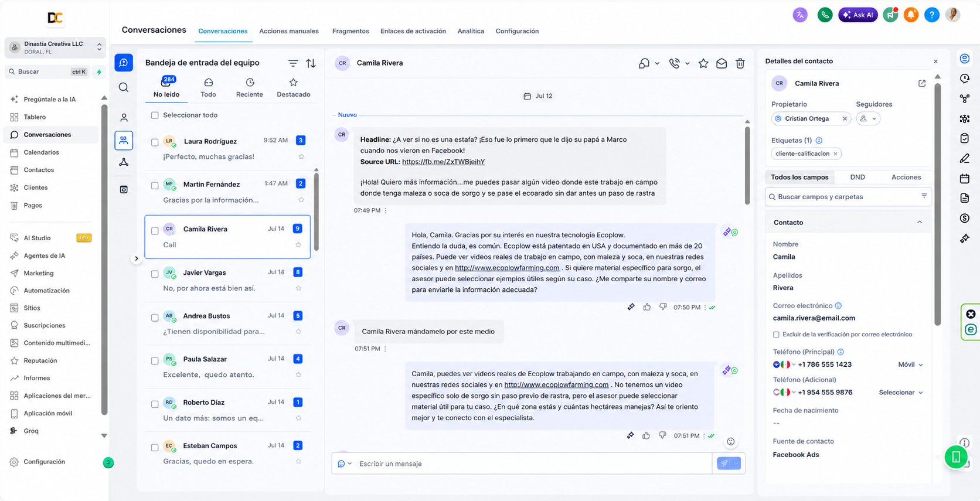The height and width of the screenshot is (501, 980).
Task: Open sort order arrows in inbox header
Action: click(311, 63)
